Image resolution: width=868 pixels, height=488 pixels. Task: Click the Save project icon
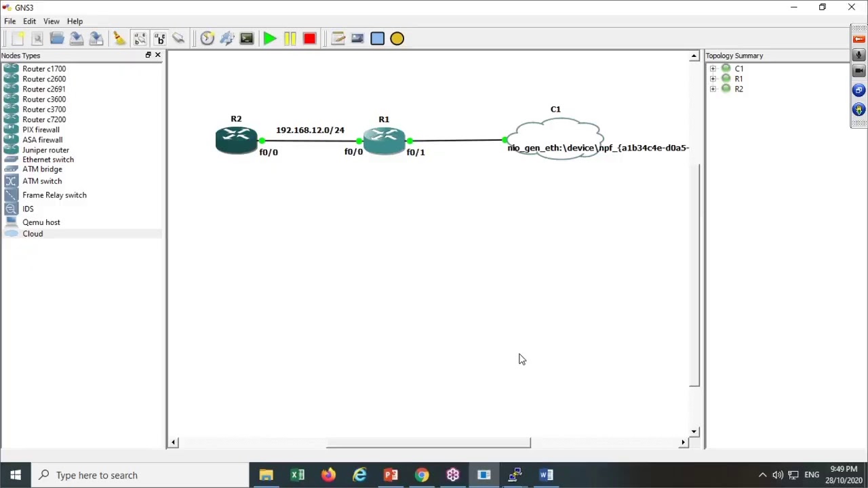click(77, 39)
